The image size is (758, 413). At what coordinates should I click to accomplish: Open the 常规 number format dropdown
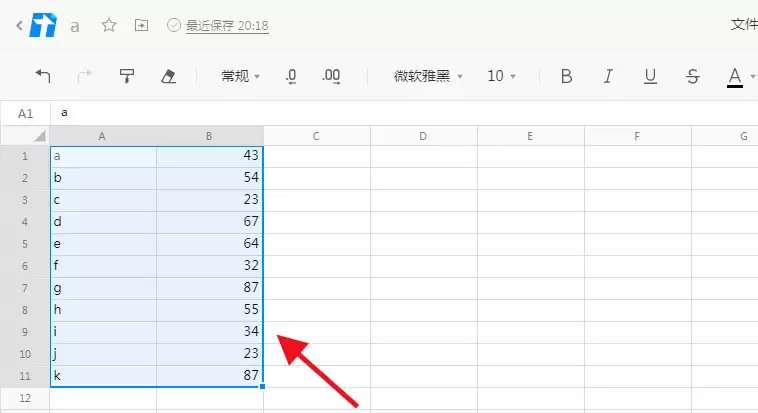point(240,76)
